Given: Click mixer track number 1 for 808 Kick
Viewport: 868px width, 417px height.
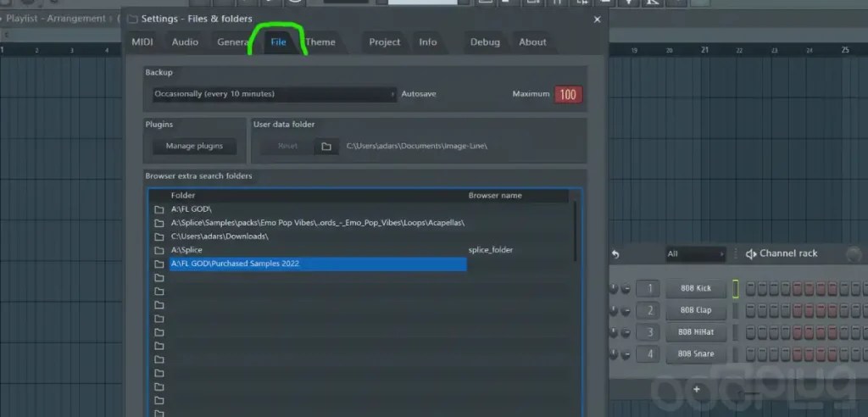Looking at the screenshot, I should click(x=648, y=288).
